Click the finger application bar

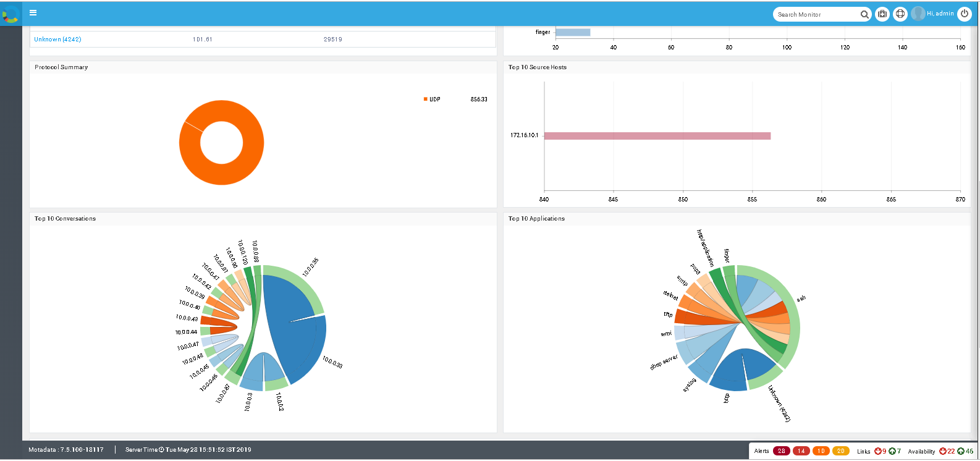[x=573, y=32]
